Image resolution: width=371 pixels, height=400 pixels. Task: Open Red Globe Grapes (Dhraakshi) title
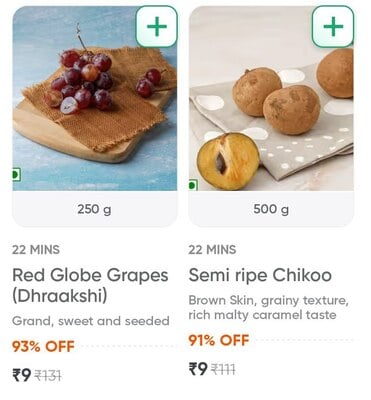[x=90, y=285]
